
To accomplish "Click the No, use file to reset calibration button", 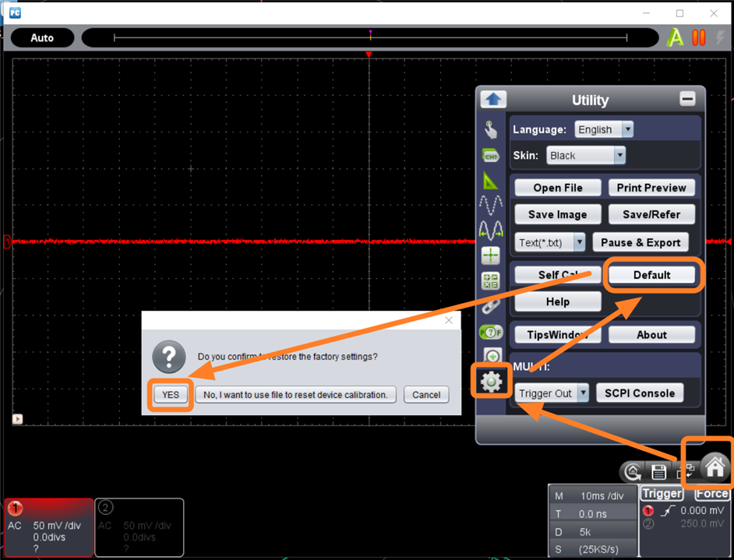I will point(295,394).
